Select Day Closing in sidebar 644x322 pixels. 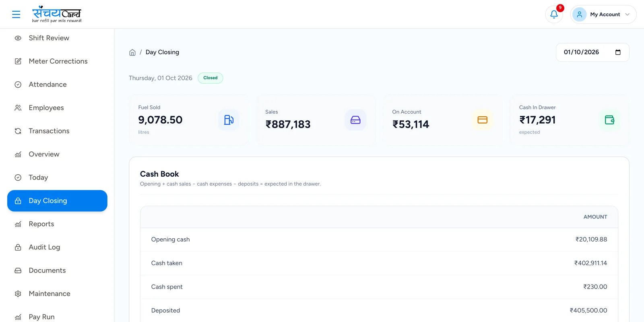pos(57,201)
